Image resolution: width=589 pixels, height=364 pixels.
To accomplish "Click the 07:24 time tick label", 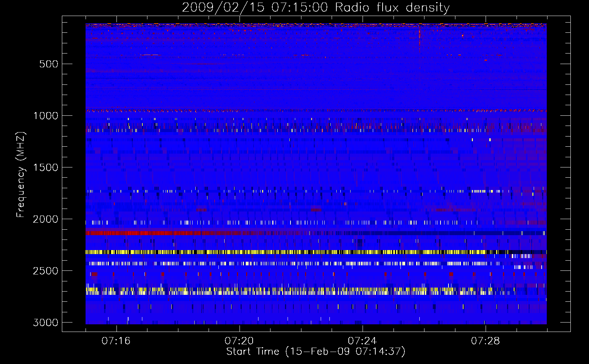I will pos(362,341).
